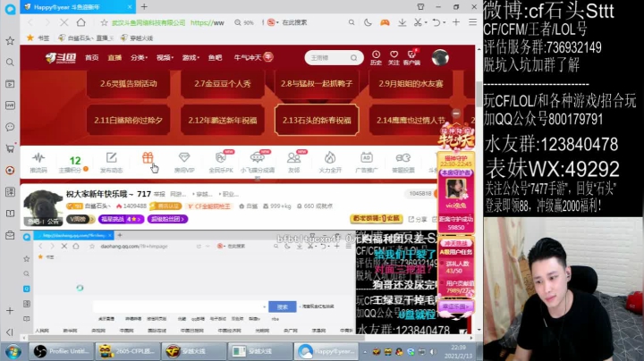Image resolution: width=644 pixels, height=361 pixels.
Task: Open shopping cart icon in left sidebar
Action: point(10,148)
